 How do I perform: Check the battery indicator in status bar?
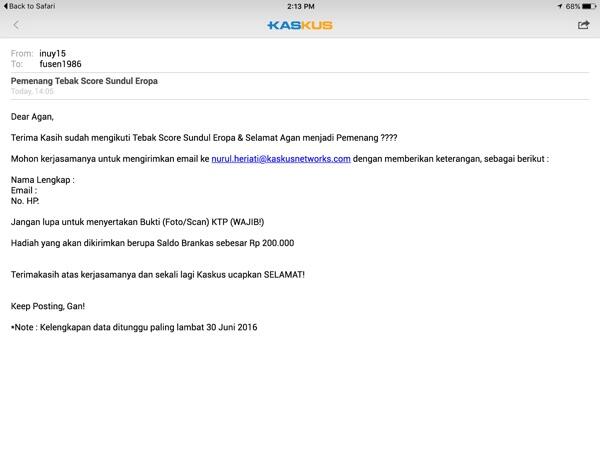[x=589, y=7]
